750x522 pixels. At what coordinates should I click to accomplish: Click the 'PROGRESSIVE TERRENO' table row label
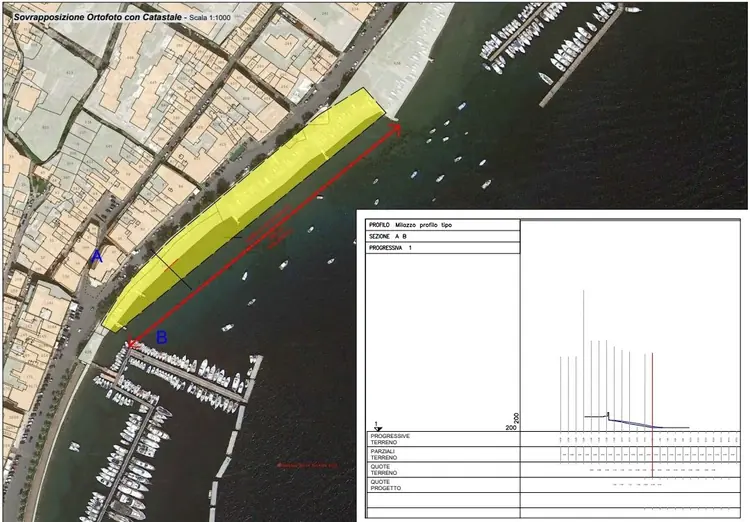point(389,439)
